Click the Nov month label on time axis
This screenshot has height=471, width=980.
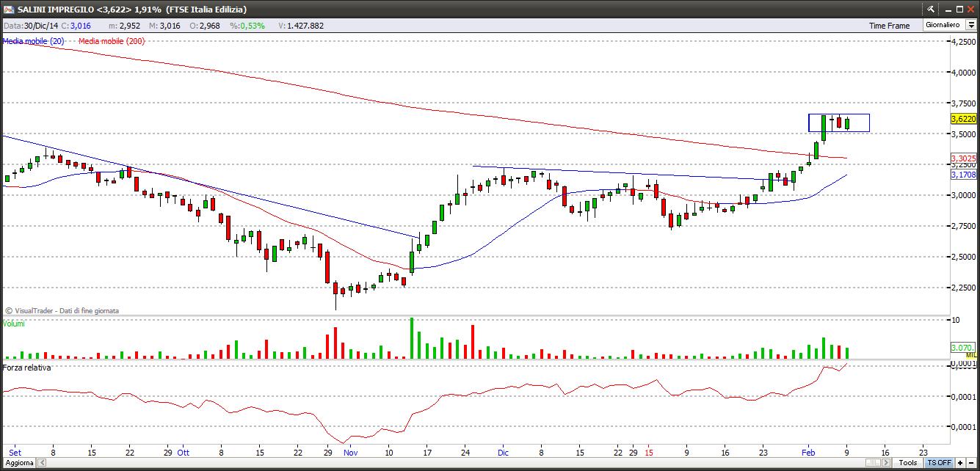point(351,452)
